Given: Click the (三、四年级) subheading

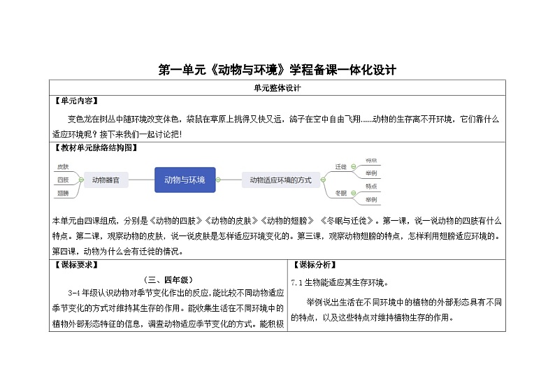Looking at the screenshot, I should pyautogui.click(x=168, y=280).
